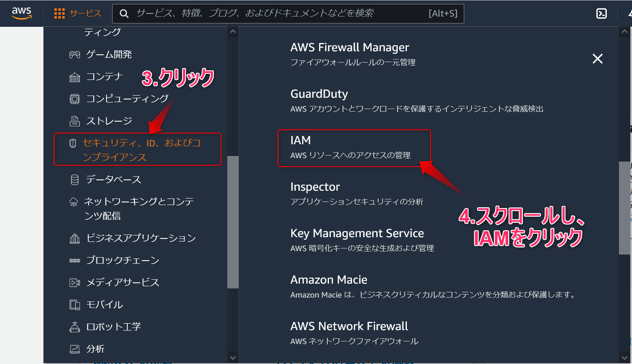Select the Containers category icon
Screen dimensions: 632x364
coord(75,77)
